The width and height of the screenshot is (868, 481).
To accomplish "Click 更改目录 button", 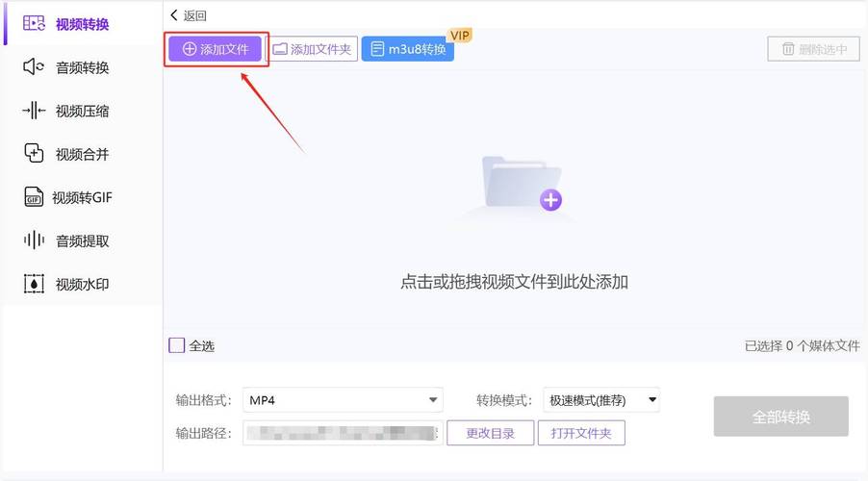I will point(491,433).
